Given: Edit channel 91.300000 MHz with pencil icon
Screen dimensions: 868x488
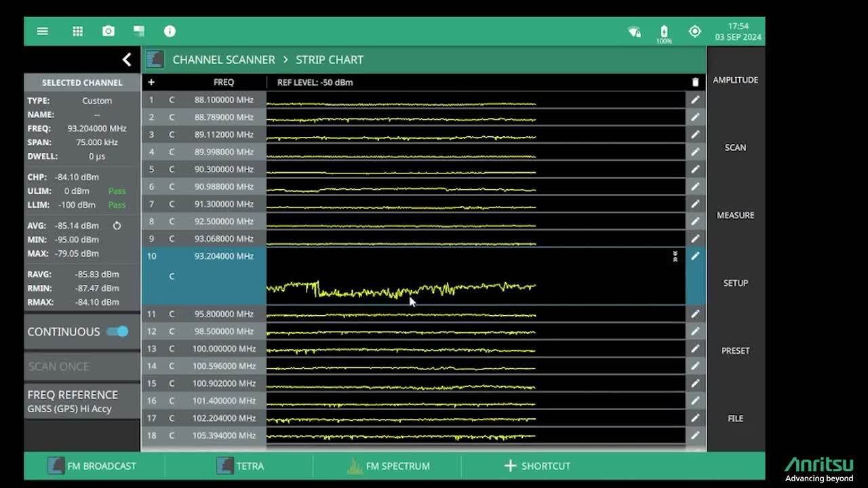Looking at the screenshot, I should click(695, 204).
